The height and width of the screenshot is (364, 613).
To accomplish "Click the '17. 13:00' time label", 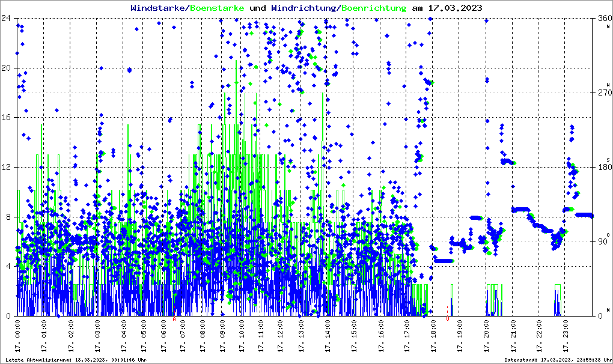I will click(300, 336).
